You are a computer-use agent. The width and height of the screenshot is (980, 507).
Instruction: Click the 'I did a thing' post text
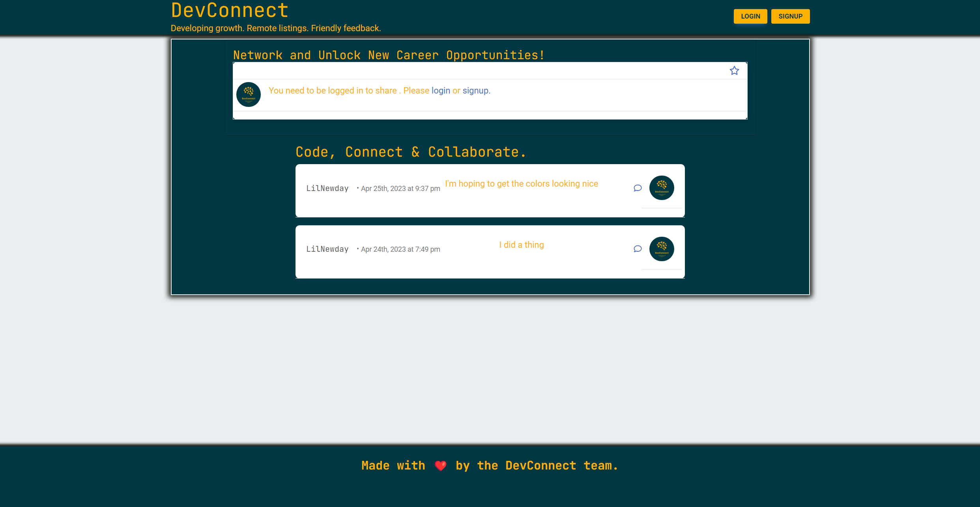(521, 245)
